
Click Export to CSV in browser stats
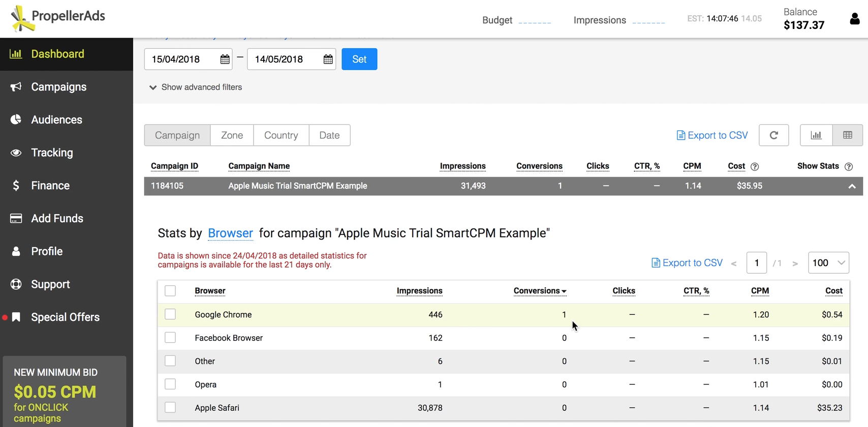[687, 263]
